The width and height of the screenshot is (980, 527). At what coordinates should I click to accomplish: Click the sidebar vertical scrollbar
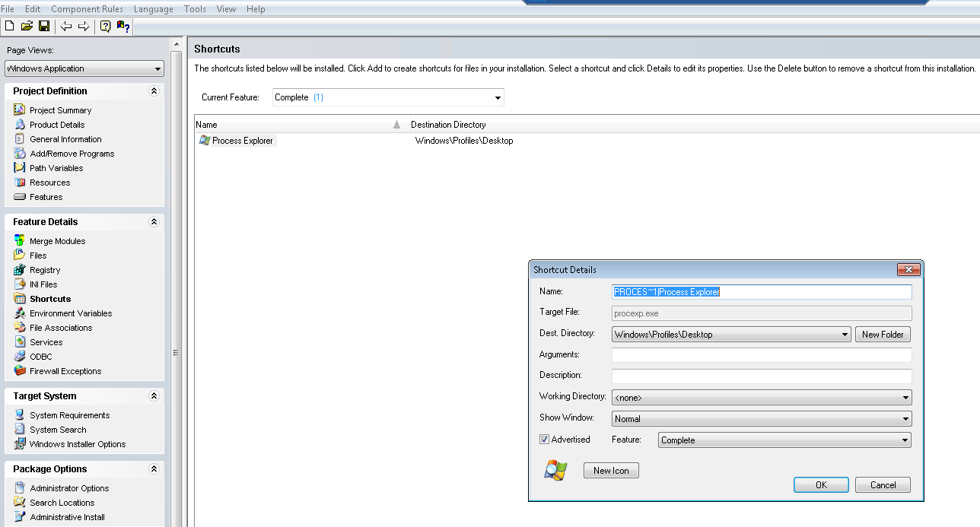pyautogui.click(x=177, y=281)
